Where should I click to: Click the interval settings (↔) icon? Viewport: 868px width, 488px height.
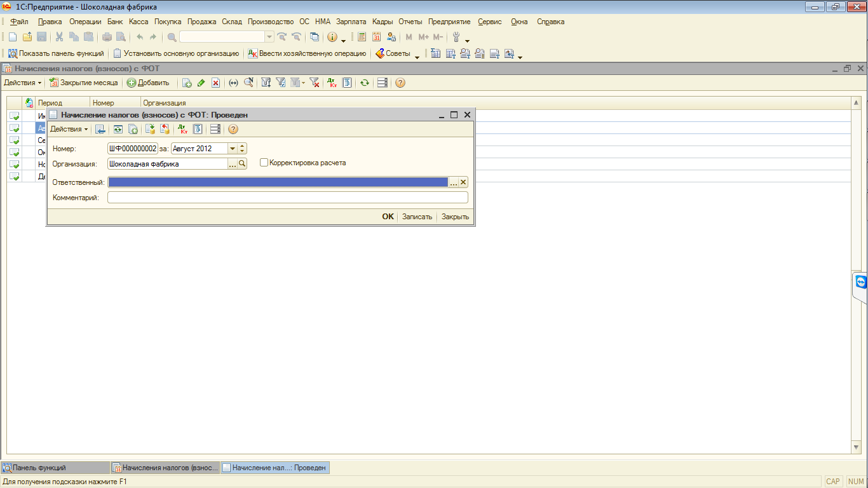233,83
